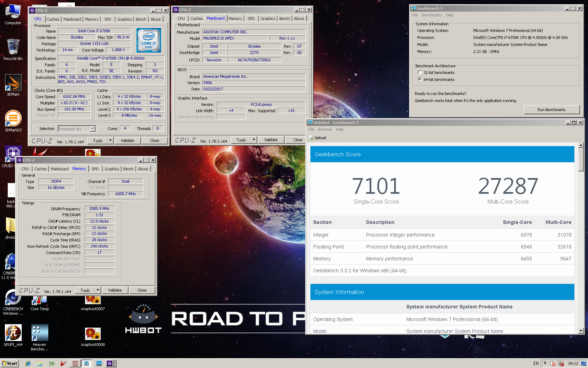
Task: Click Run Benchmarks button
Action: (551, 110)
